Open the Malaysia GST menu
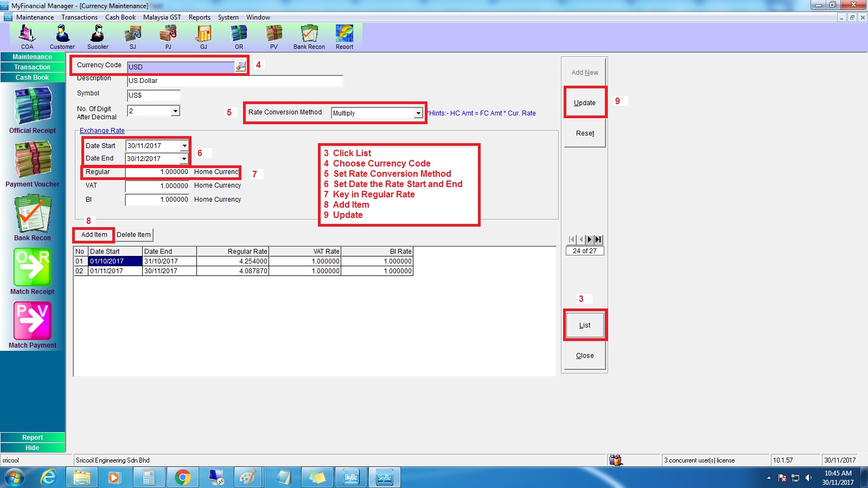The width and height of the screenshot is (868, 488). (x=162, y=17)
